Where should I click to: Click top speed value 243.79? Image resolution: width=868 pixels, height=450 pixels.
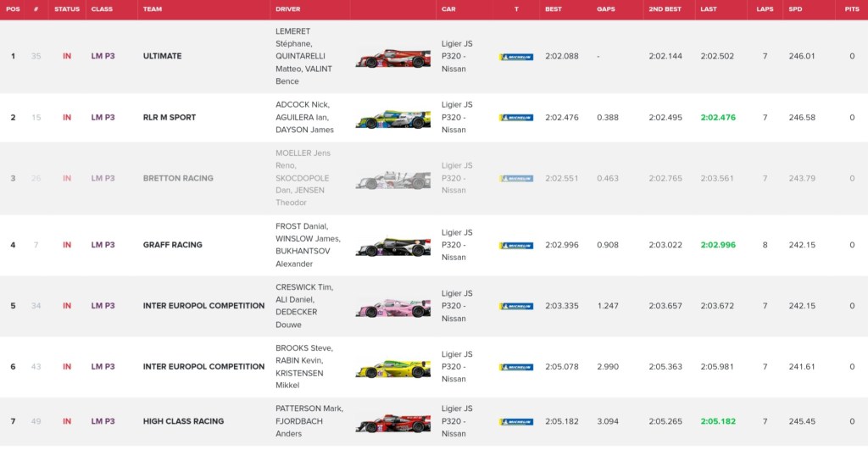[802, 178]
